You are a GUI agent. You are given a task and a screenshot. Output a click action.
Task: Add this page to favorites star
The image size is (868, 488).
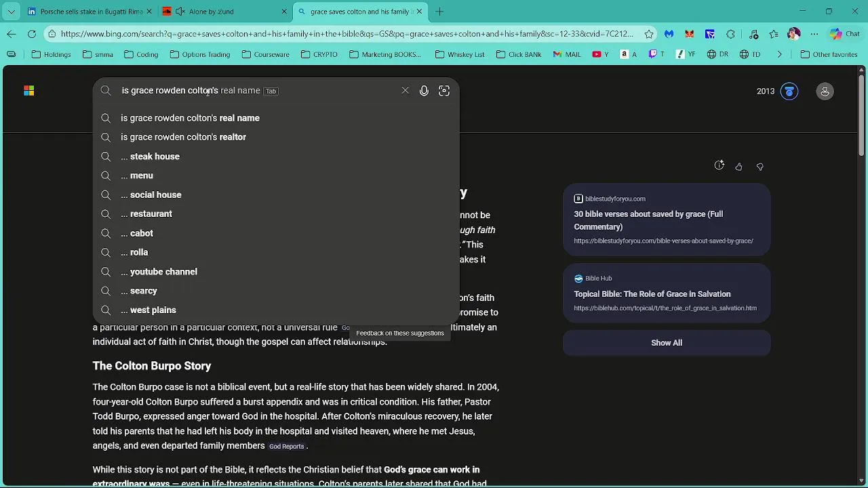649,34
